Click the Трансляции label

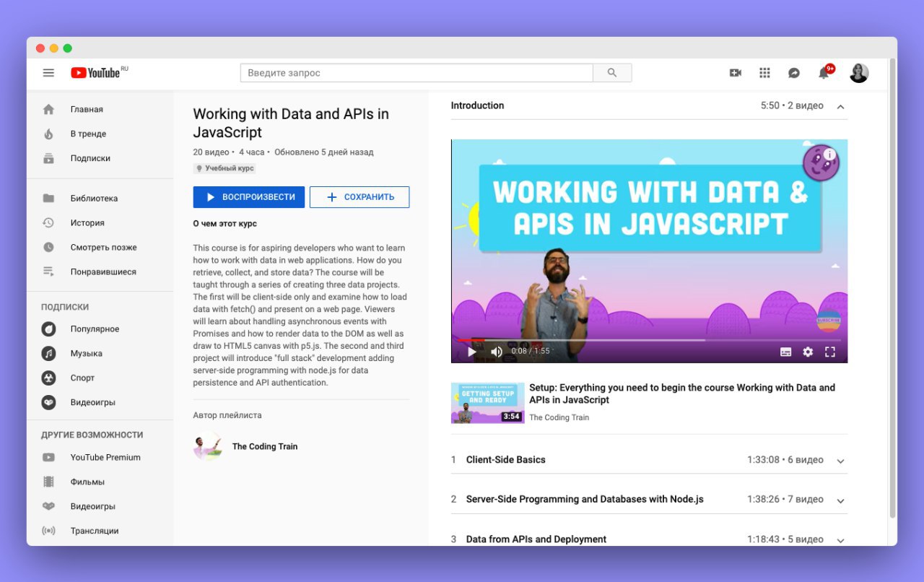(x=95, y=531)
